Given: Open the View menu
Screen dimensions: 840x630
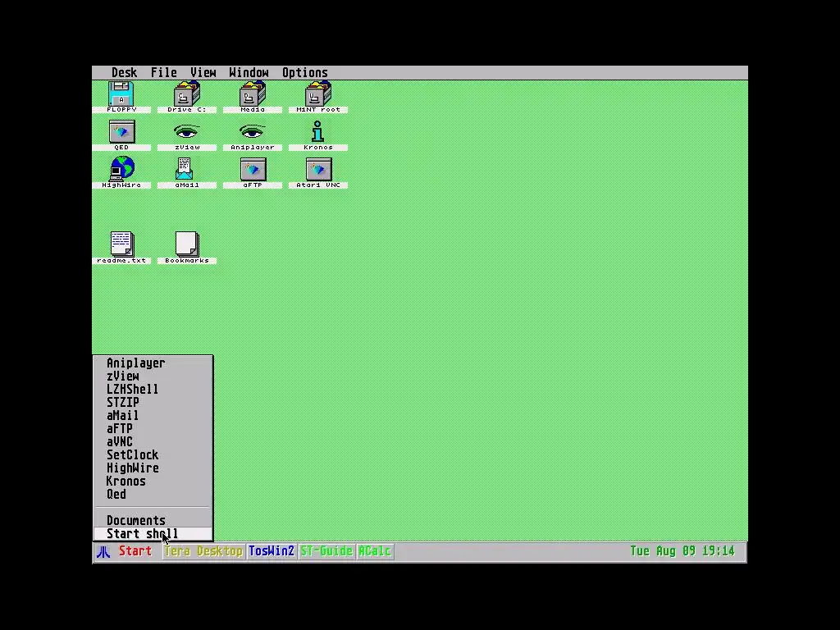Looking at the screenshot, I should (203, 72).
